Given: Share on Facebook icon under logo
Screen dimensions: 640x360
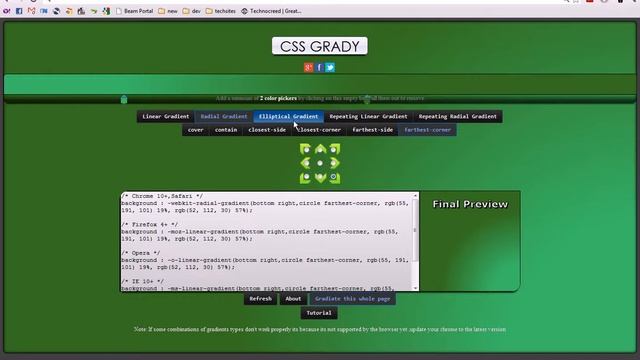Looking at the screenshot, I should pyautogui.click(x=319, y=67).
